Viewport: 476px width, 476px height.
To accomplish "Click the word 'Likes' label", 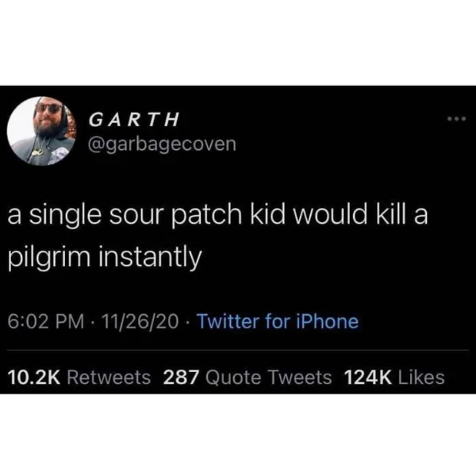I will tap(421, 378).
